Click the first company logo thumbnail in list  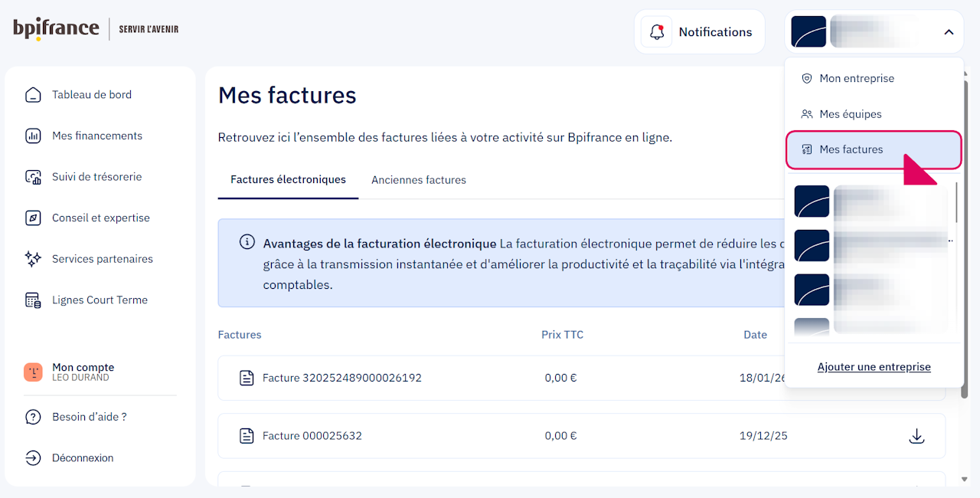tap(812, 201)
